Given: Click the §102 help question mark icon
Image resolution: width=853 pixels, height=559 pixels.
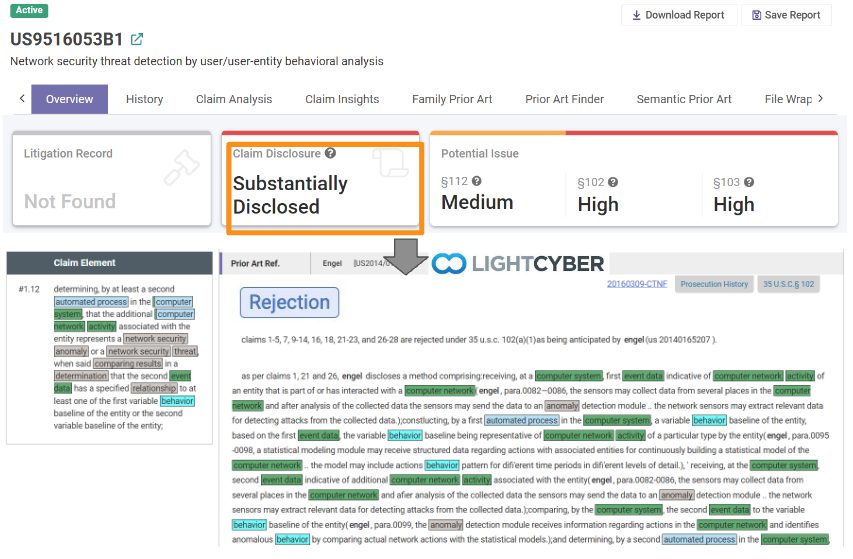Looking at the screenshot, I should (x=613, y=182).
